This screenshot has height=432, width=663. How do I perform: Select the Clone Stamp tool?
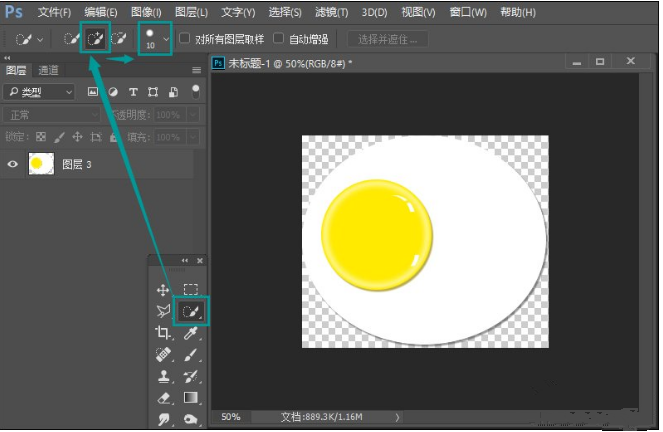[163, 377]
